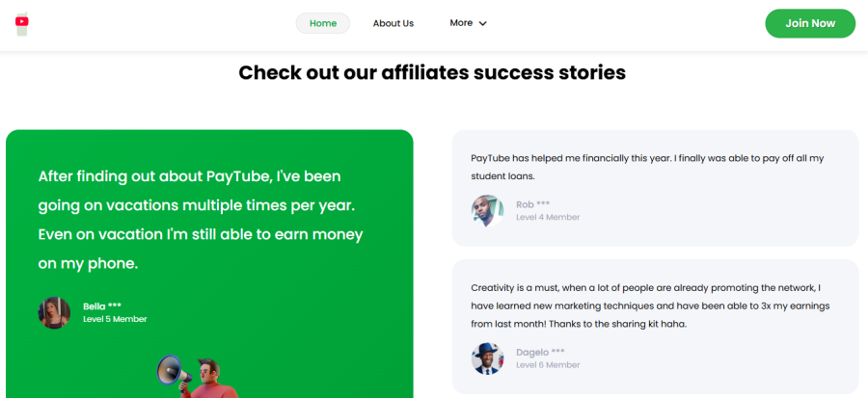
Task: Click the Level 5 Member label
Action: coord(115,319)
